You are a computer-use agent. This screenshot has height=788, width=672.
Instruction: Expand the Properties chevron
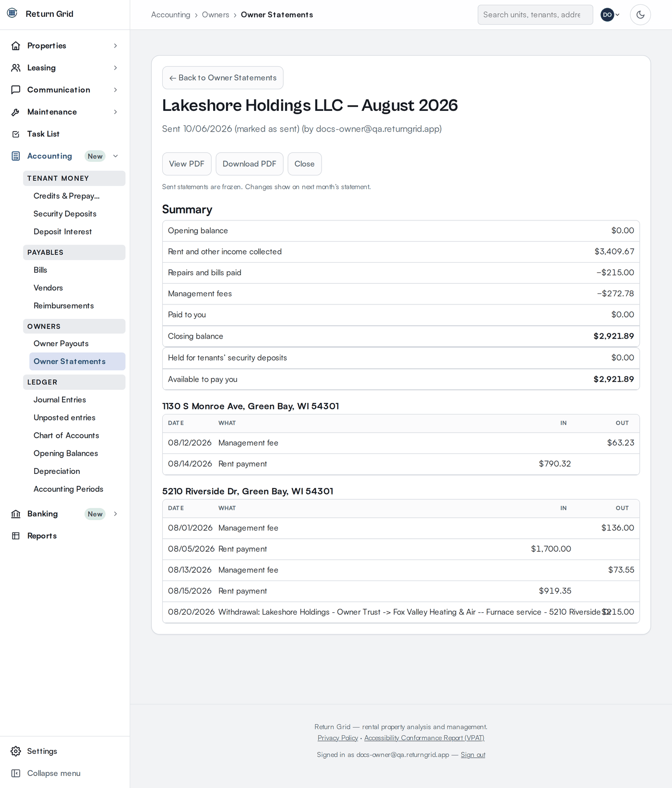[116, 46]
